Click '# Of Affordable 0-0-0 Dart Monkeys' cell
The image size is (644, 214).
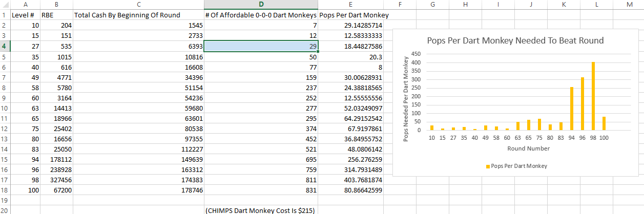click(261, 15)
